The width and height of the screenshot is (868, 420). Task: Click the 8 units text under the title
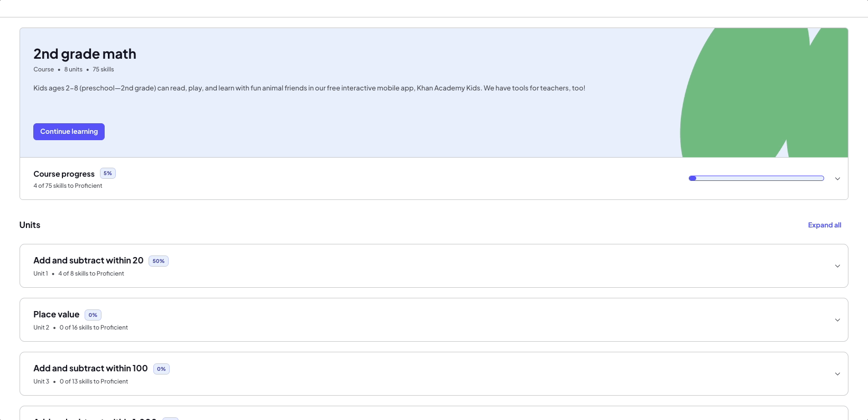[x=73, y=69]
